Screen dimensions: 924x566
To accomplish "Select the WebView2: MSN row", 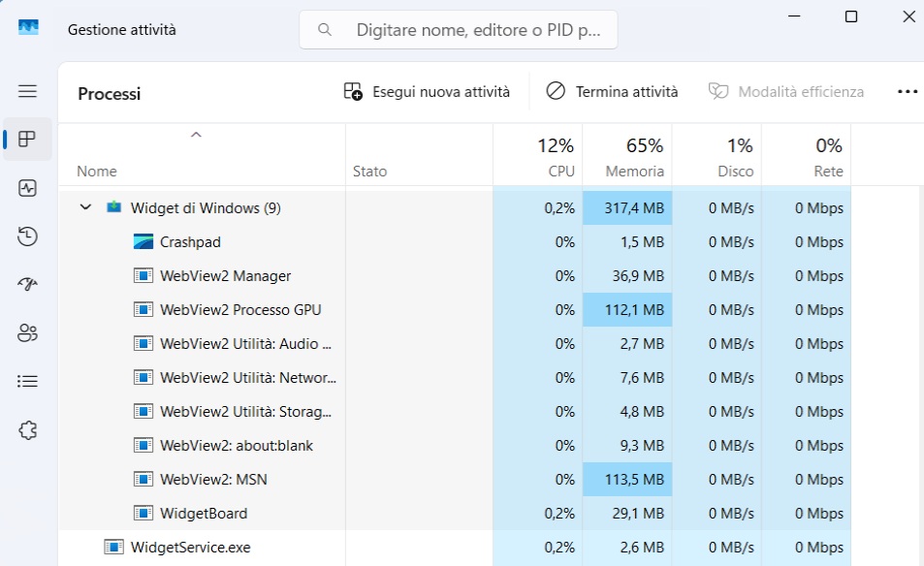I will click(x=455, y=480).
